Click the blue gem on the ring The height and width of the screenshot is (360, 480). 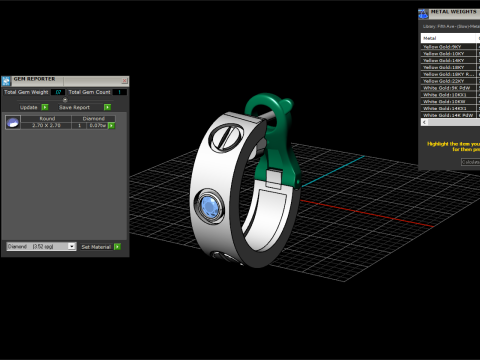click(210, 207)
